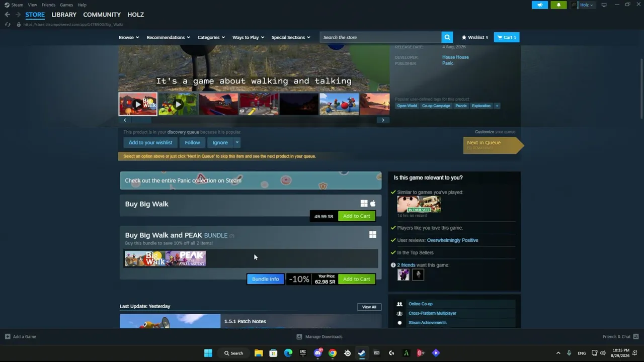Click the Windows platform icon on the bundle
Screen dimensions: 644x362
pyautogui.click(x=373, y=235)
